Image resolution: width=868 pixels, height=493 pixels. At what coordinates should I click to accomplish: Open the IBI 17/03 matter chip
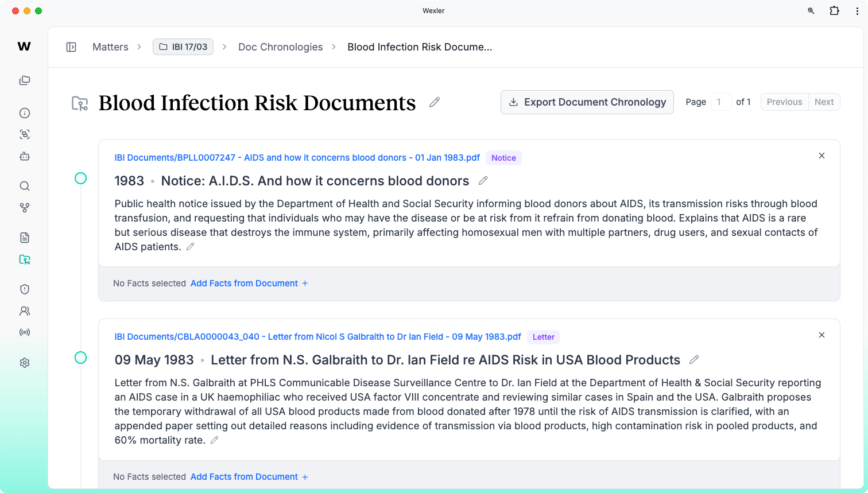(183, 47)
